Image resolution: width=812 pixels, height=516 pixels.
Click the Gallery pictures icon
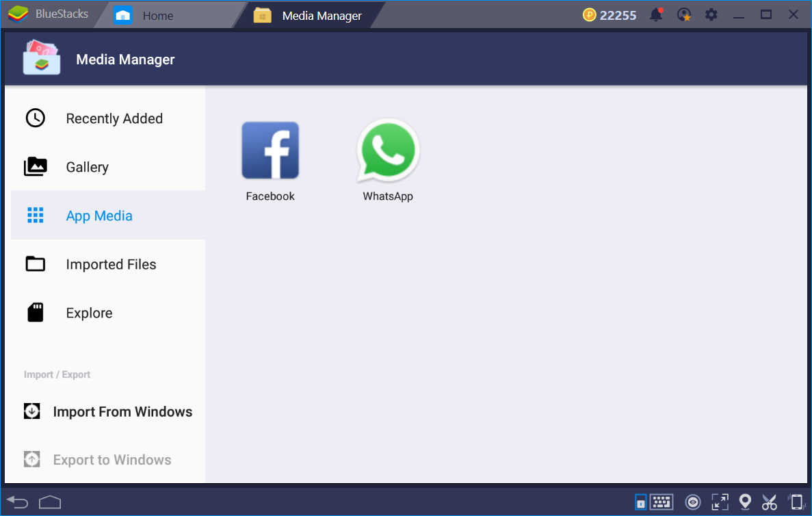point(35,167)
